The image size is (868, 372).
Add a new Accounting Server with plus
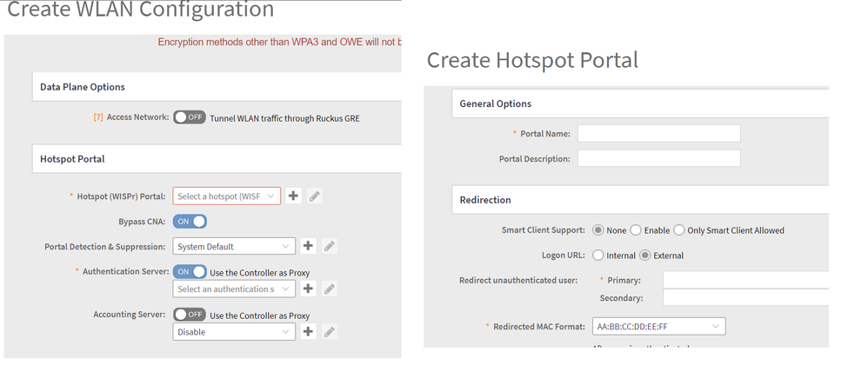[308, 331]
